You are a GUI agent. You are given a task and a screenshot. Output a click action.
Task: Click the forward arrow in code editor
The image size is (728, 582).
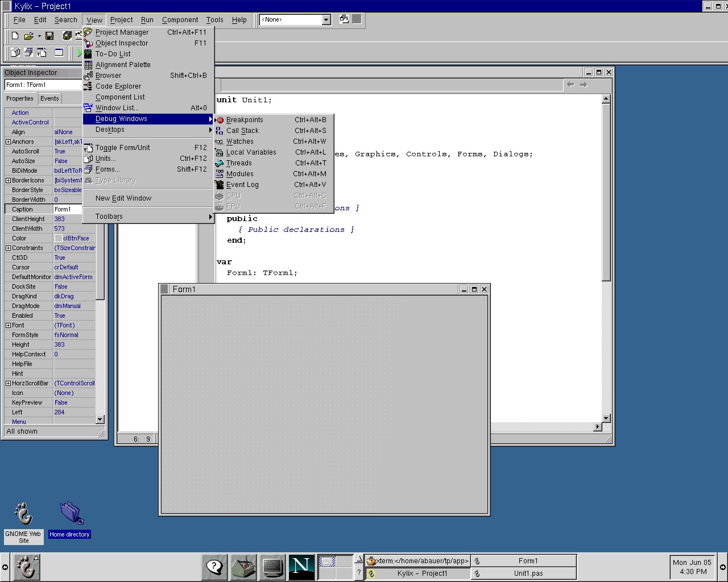[x=584, y=85]
